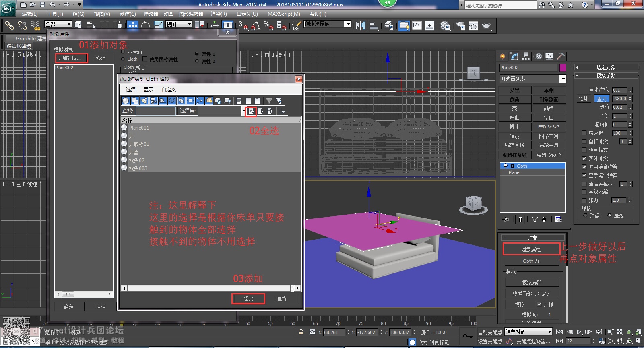Open Schematic View icon
644x348 pixels.
tap(430, 25)
